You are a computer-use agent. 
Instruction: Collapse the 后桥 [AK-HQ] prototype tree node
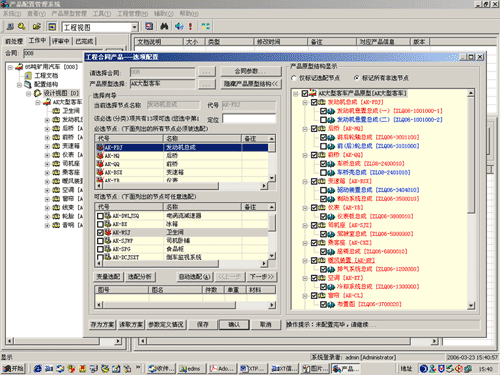tap(305, 128)
